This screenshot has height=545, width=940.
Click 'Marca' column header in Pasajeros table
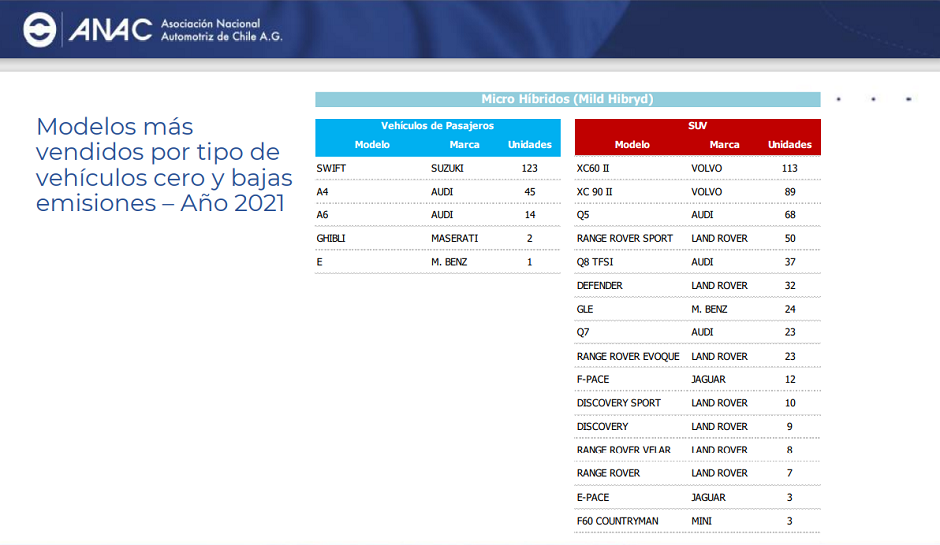tap(465, 144)
